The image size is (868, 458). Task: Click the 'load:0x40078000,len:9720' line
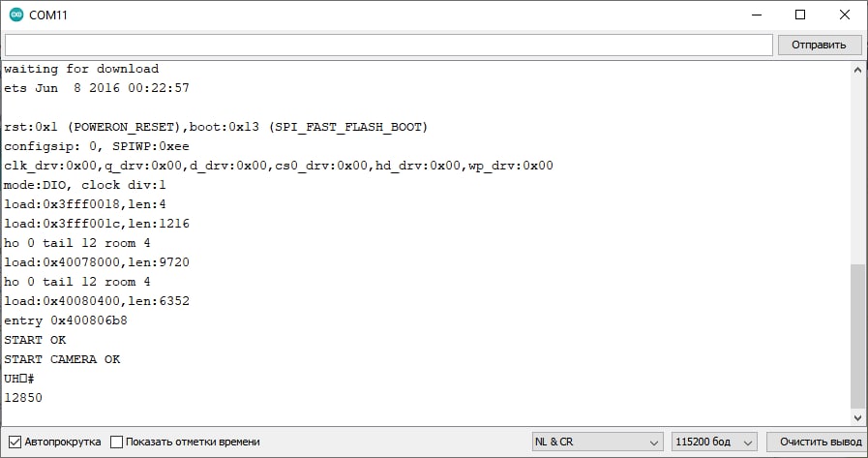97,262
